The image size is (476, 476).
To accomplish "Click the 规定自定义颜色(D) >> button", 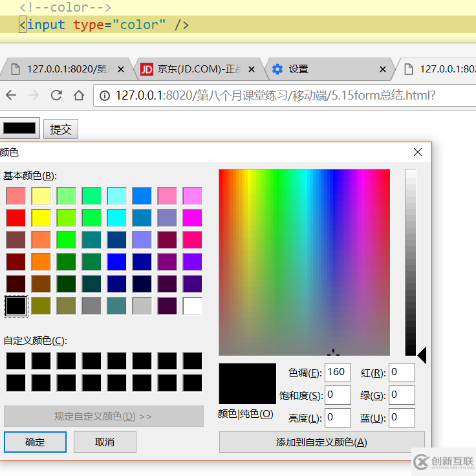I will click(103, 416).
